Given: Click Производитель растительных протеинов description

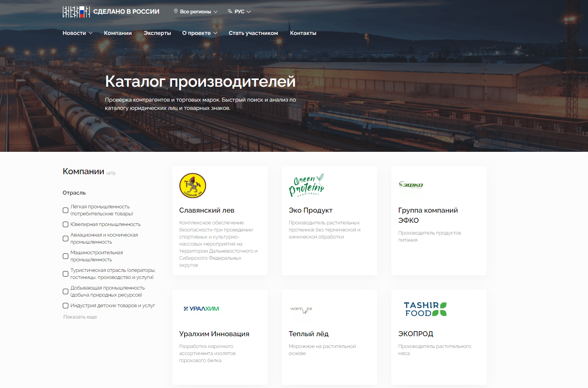Looking at the screenshot, I should (325, 230).
